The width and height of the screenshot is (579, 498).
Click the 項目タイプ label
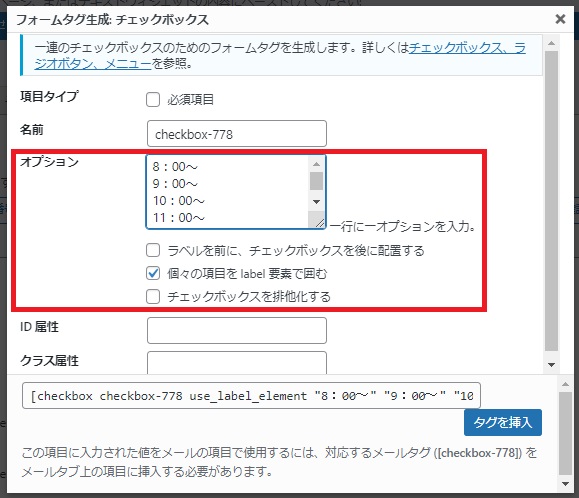[x=49, y=96]
